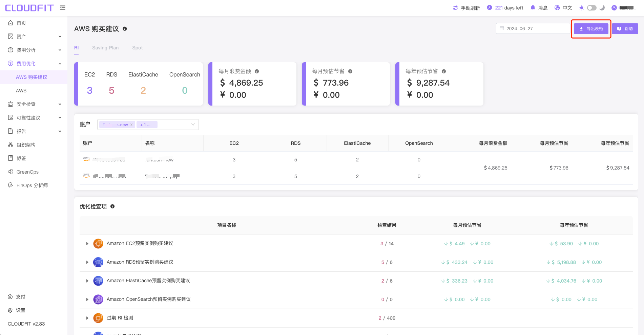This screenshot has width=644, height=335.
Task: Click info icon next to 优化检查项 heading
Action: click(112, 206)
